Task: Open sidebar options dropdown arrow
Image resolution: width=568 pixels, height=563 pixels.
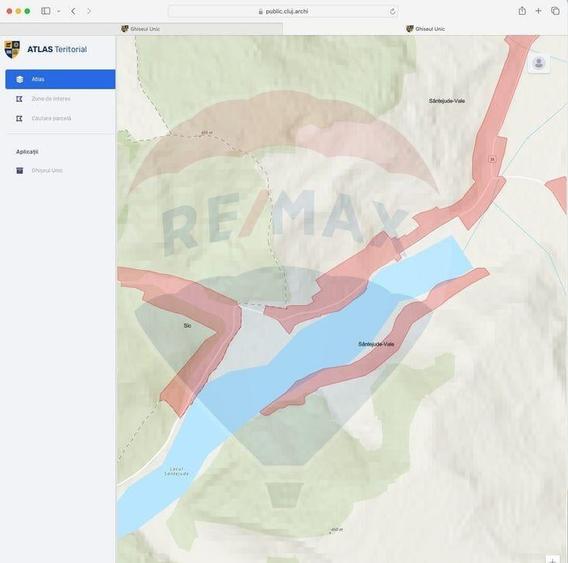Action: 59,11
